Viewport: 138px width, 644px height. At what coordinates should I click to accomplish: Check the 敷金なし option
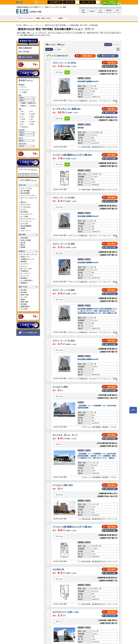click(x=20, y=106)
